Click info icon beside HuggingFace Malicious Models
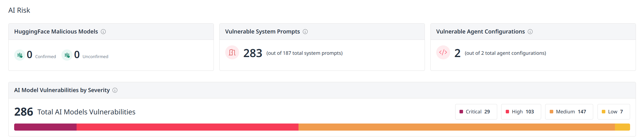Viewport: 644px width, 140px height. 103,32
